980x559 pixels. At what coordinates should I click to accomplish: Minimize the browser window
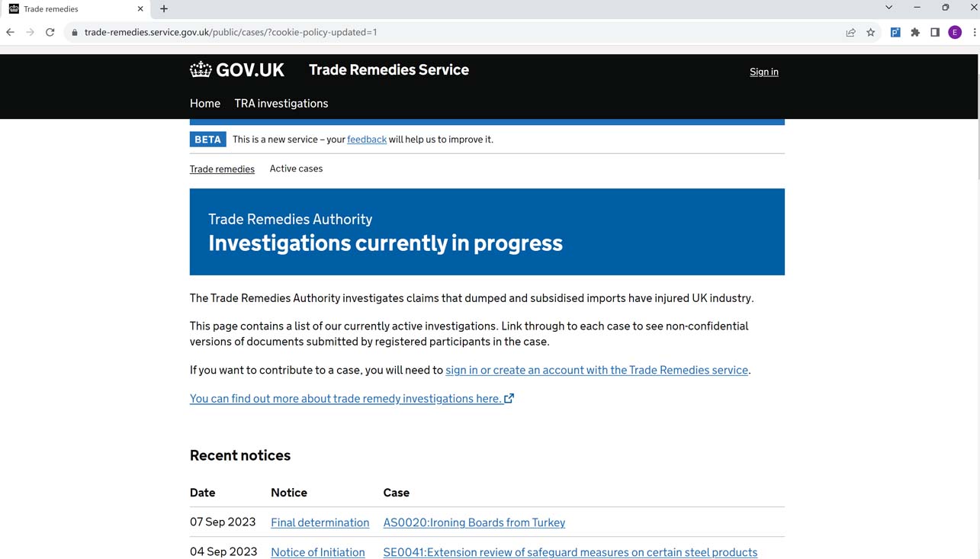pos(917,8)
